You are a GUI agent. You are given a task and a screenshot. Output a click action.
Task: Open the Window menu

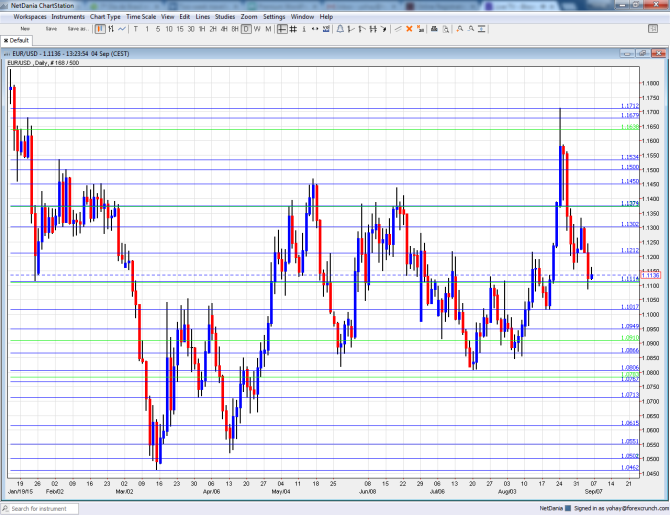[302, 17]
